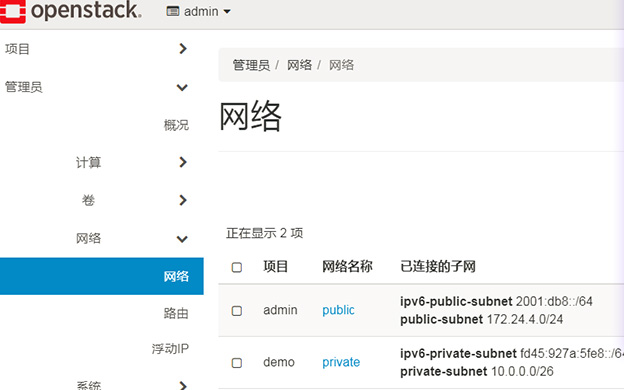This screenshot has height=390, width=624.
Task: Open the 路由 routers page
Action: pos(176,313)
